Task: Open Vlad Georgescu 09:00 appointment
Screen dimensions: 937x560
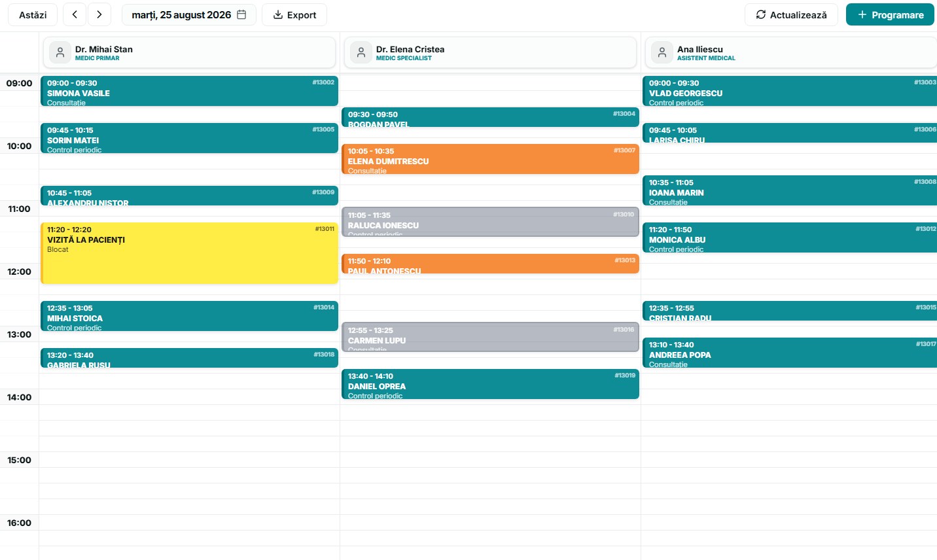Action: click(790, 91)
